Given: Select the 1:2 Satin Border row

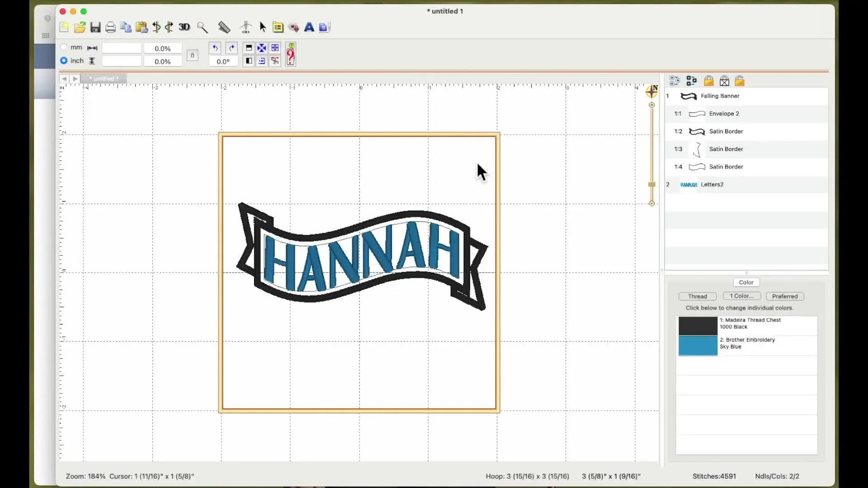Looking at the screenshot, I should pyautogui.click(x=747, y=131).
